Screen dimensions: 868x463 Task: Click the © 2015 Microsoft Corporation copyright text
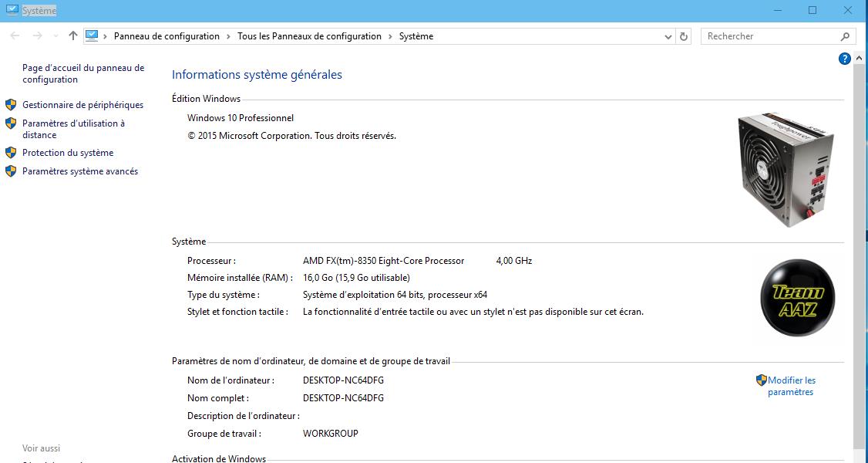tap(291, 136)
